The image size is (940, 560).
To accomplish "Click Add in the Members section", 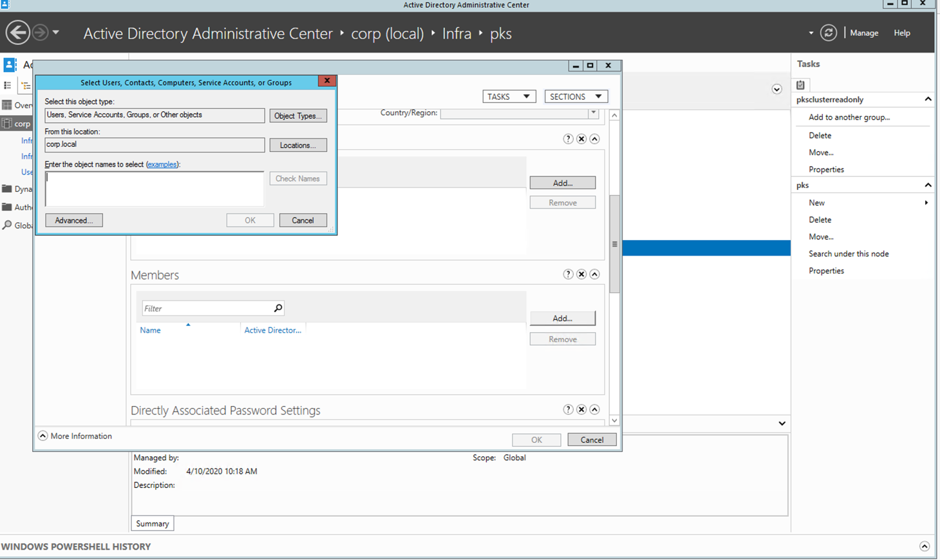I will pos(563,318).
